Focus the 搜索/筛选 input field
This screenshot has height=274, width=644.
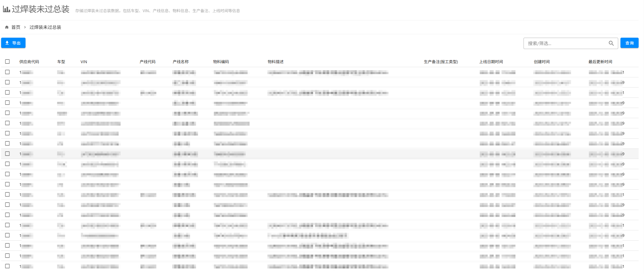click(x=565, y=43)
